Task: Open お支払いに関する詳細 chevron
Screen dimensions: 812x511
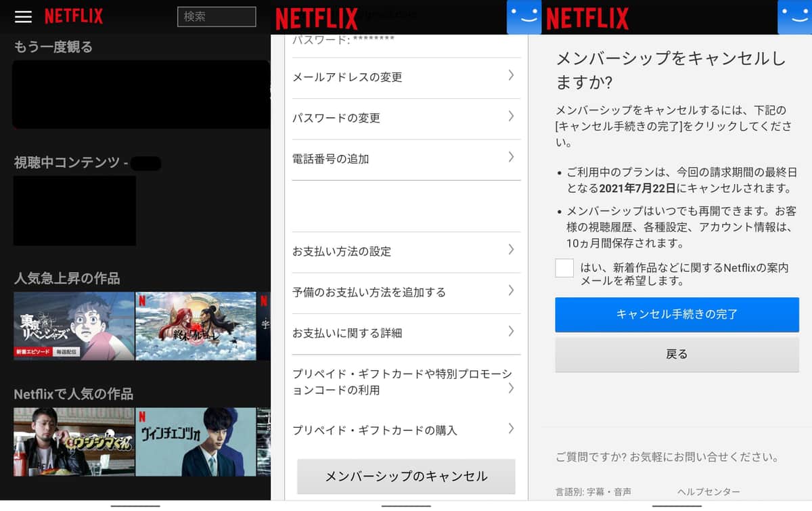Action: [511, 332]
